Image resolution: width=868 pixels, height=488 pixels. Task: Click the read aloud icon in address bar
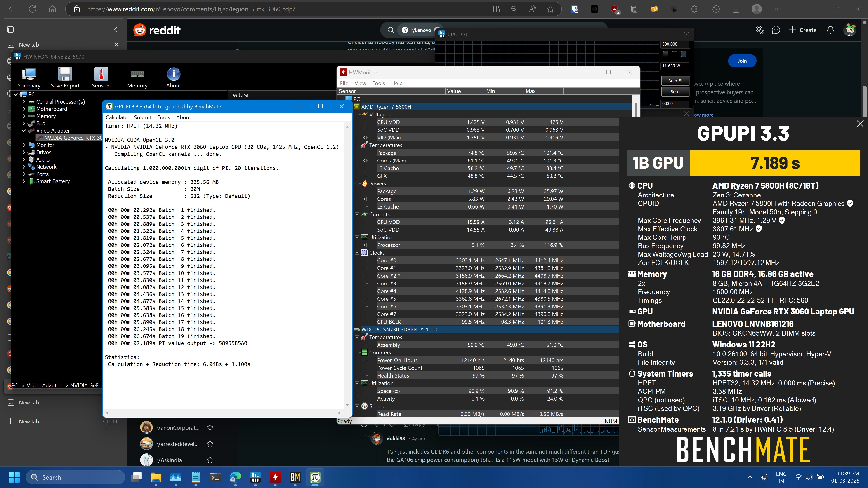(x=532, y=9)
